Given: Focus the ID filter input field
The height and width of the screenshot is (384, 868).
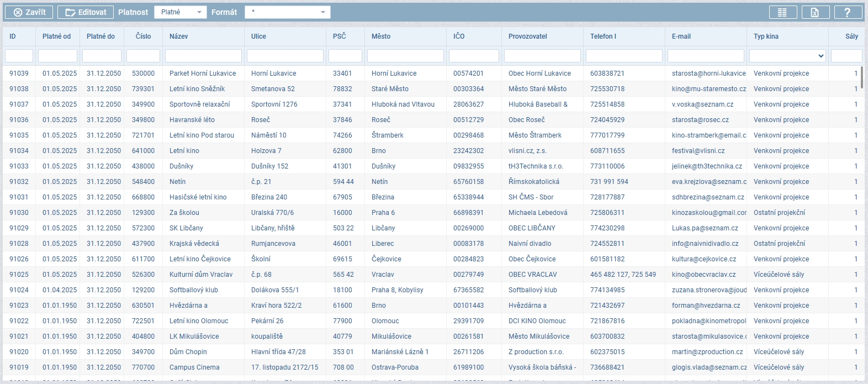Looking at the screenshot, I should point(19,56).
